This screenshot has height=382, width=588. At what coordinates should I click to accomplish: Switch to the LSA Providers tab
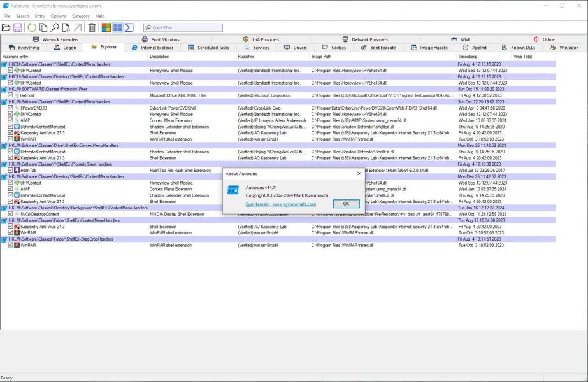[261, 39]
